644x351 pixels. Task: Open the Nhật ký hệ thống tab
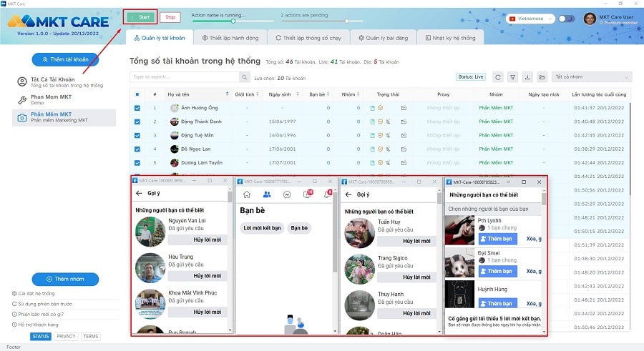[x=450, y=38]
